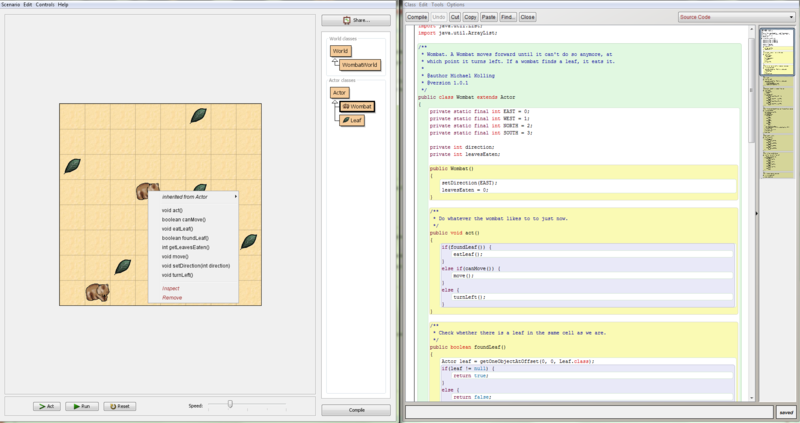Select the Leaf actor class

(351, 120)
